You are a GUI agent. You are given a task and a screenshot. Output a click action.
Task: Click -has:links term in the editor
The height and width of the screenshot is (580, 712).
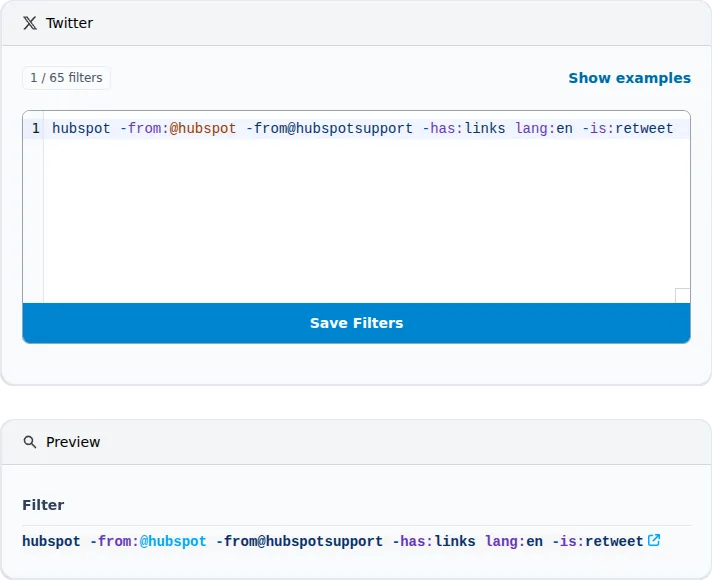(464, 129)
